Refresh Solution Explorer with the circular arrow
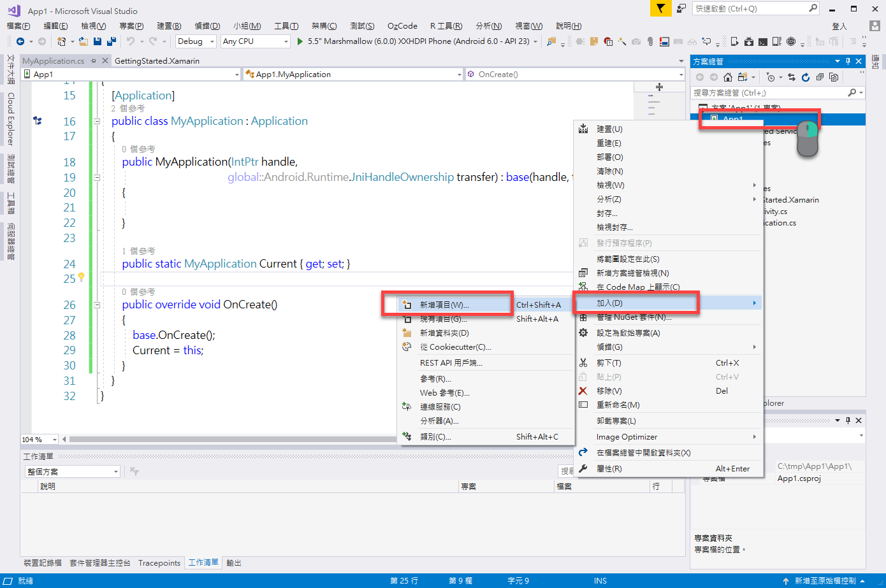Screen dimensions: 886x588 pos(806,77)
